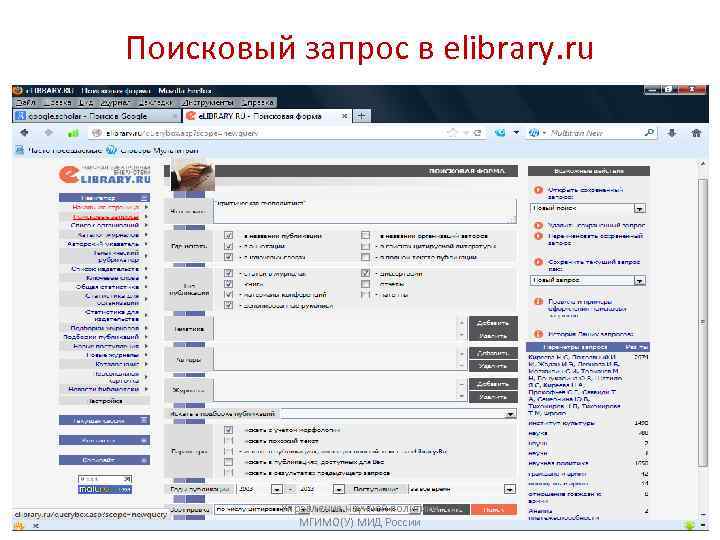Screen dimensions: 720x540
Task: Open the Словарь Мультитран bookmark icon
Action: pos(111,150)
